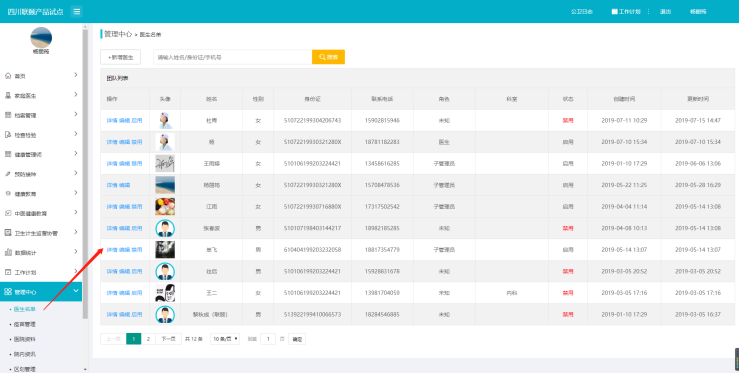Image resolution: width=740 pixels, height=374 pixels.
Task: Click 启用 in row with phone 18982185285
Action: point(136,229)
